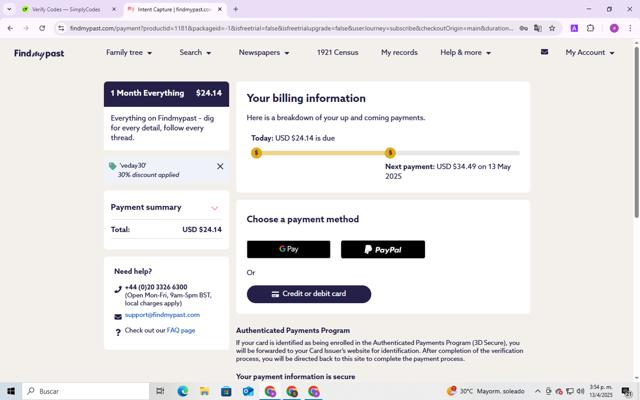The height and width of the screenshot is (400, 640).
Task: Open the tab search dropdown arrow
Action: 9,9
